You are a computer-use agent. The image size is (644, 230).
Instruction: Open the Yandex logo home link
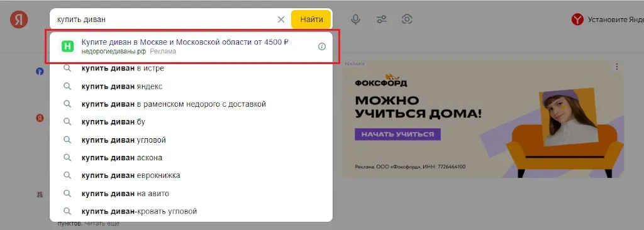[19, 19]
